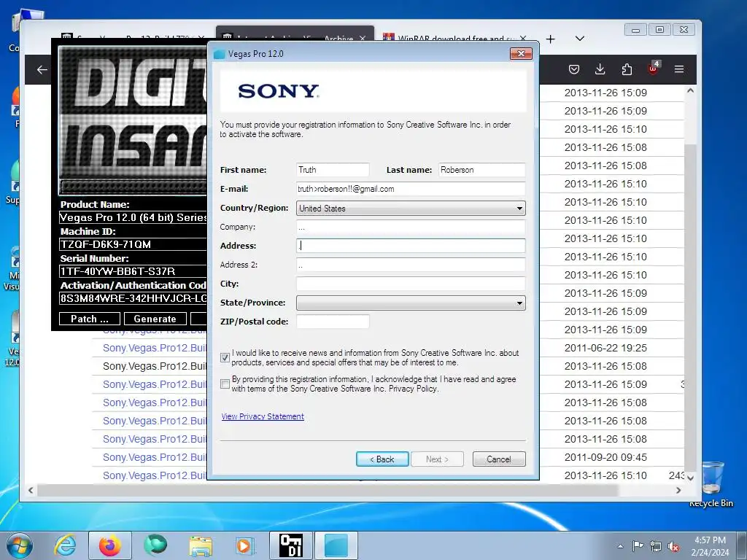This screenshot has width=747, height=560.
Task: Click the City input field
Action: pos(411,284)
